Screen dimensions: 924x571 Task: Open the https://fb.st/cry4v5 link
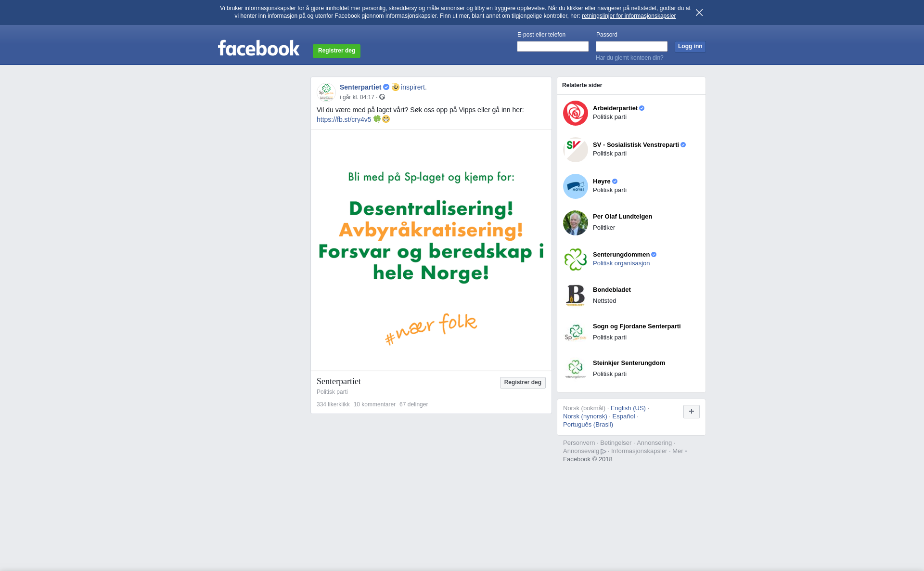pos(344,119)
